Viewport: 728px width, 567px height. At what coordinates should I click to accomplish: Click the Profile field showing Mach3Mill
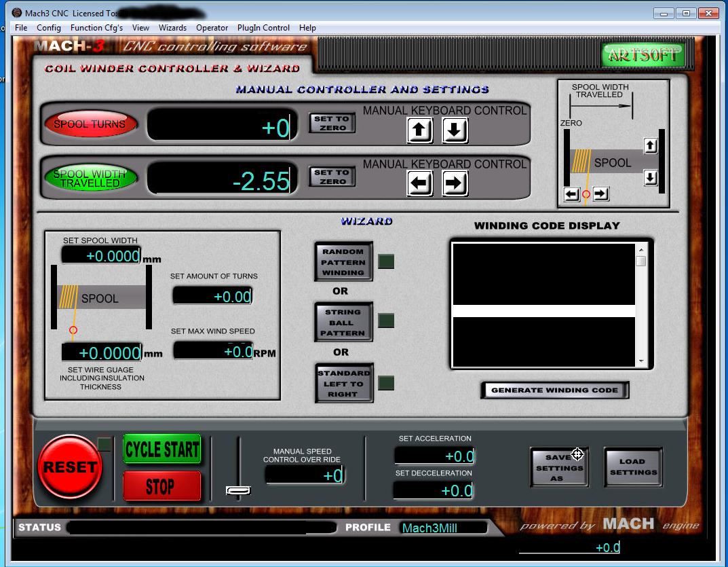click(x=443, y=528)
